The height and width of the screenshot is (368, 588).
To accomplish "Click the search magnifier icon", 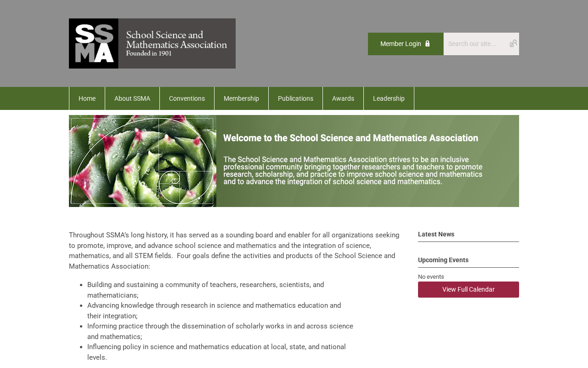I will 515,42.
